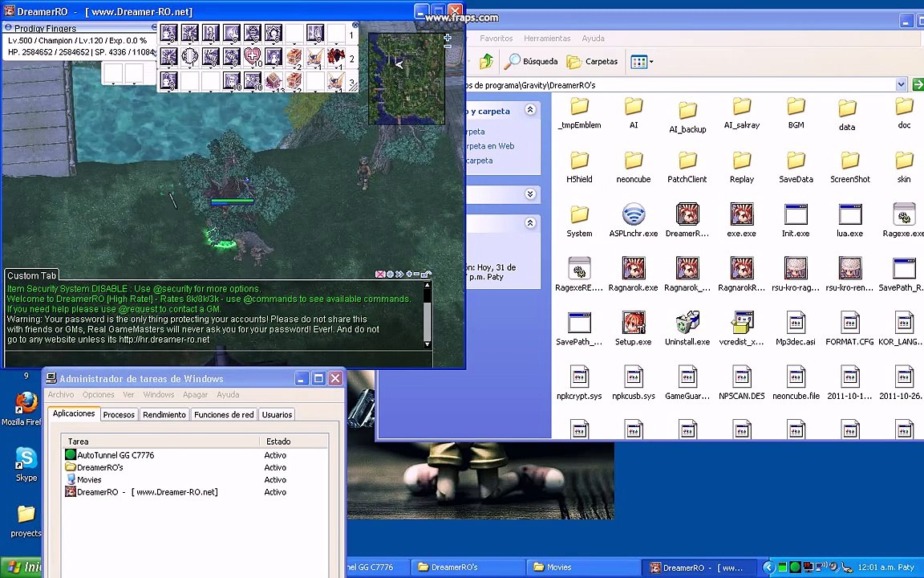Image resolution: width=924 pixels, height=578 pixels.
Task: Switch to Movies taskbar button
Action: (583, 568)
